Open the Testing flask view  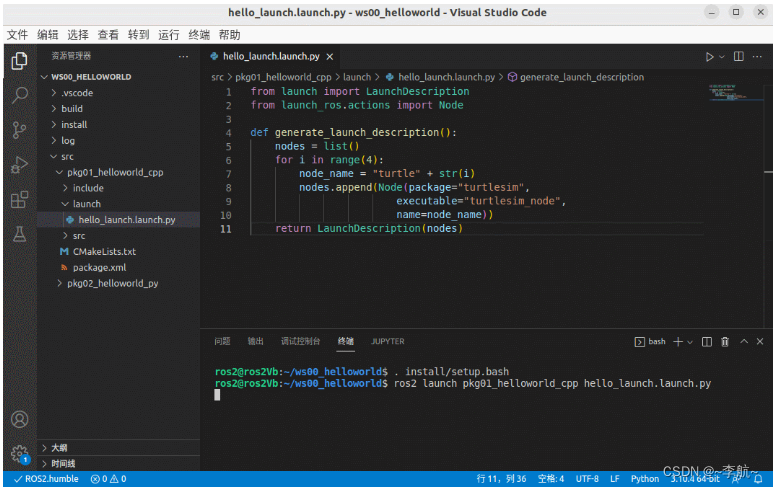click(19, 234)
